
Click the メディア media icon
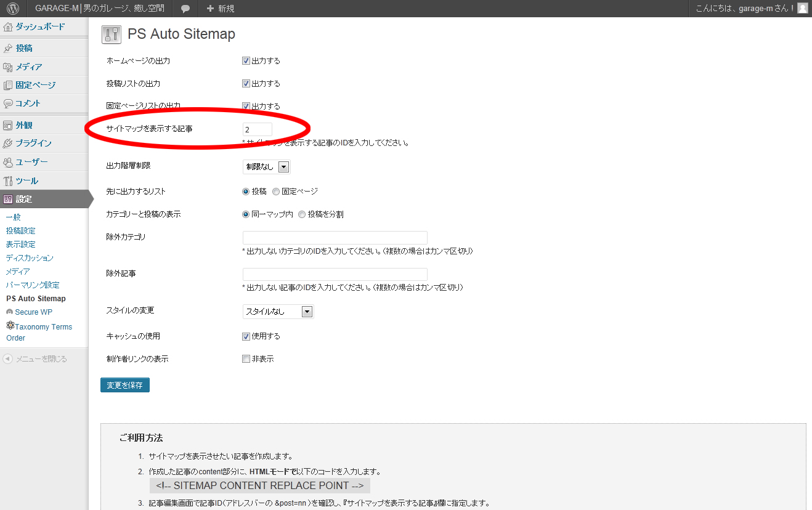[x=7, y=67]
